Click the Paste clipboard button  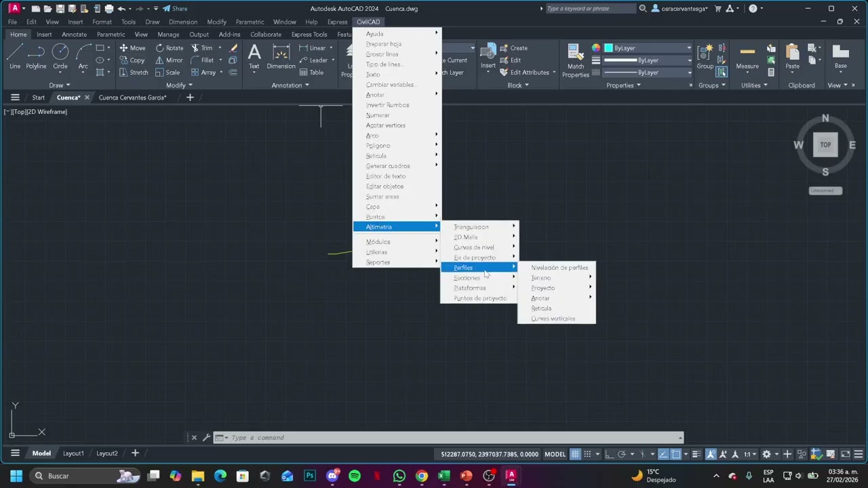[792, 57]
